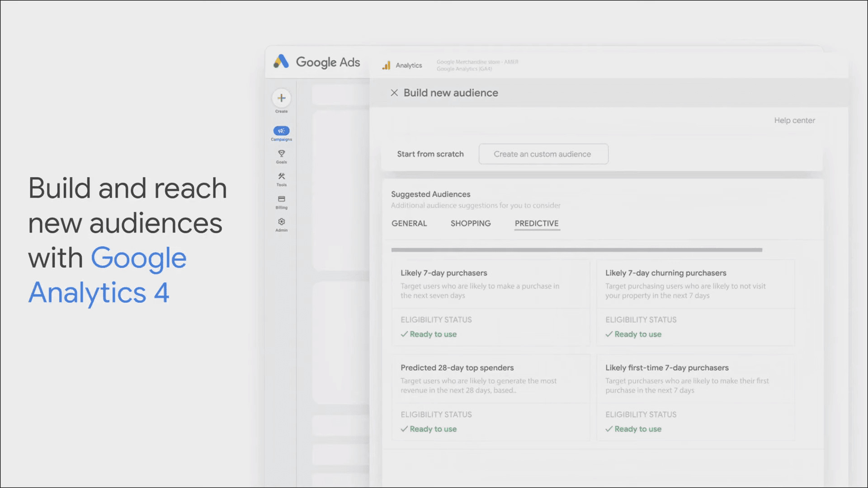Viewport: 868px width, 488px height.
Task: Open the Help center link
Action: click(x=794, y=120)
